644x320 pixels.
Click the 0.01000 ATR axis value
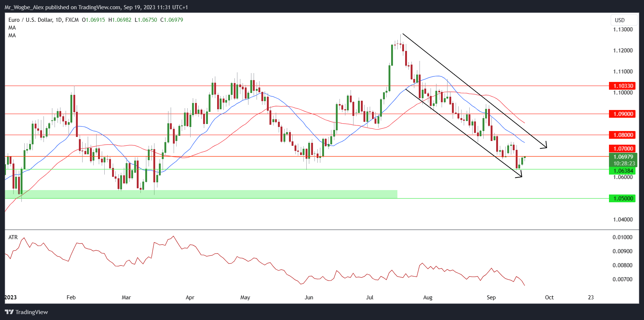coord(623,237)
